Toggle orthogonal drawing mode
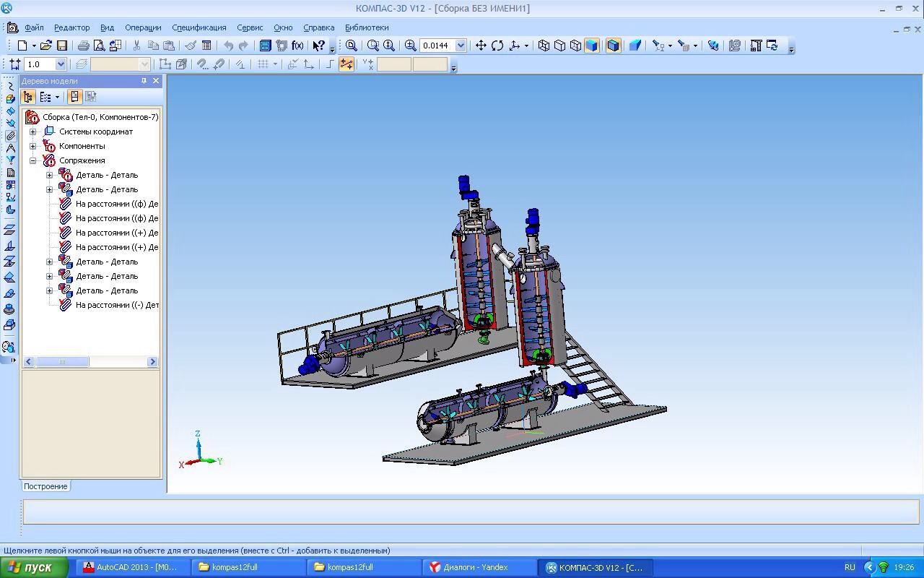This screenshot has height=578, width=924. point(331,64)
